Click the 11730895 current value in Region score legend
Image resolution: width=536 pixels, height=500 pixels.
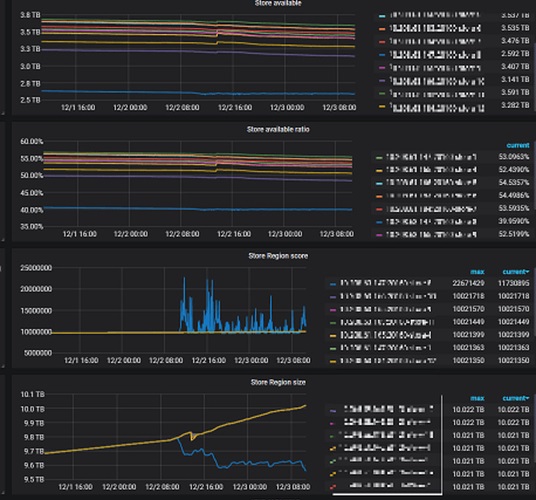(x=513, y=283)
